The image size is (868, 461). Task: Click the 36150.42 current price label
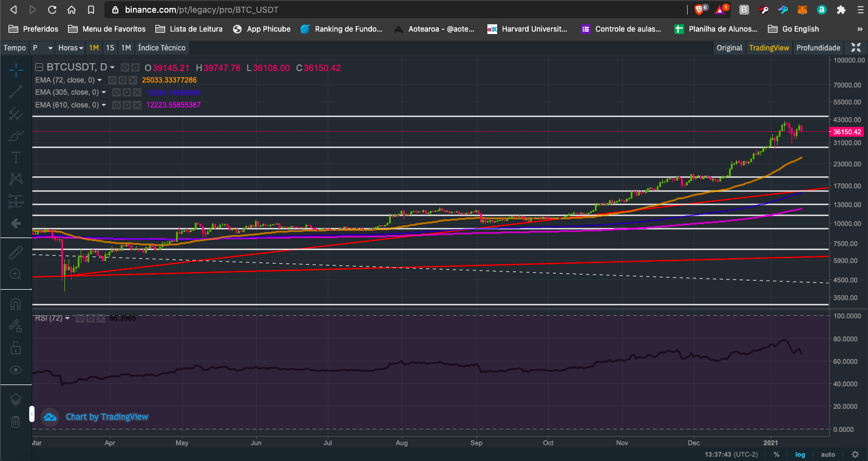(847, 132)
